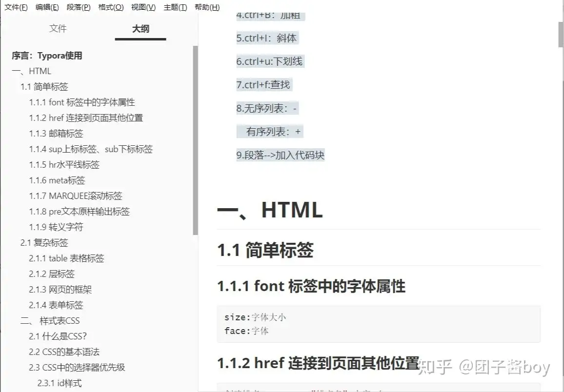Switch to the 文件 sidebar tab

[59, 29]
